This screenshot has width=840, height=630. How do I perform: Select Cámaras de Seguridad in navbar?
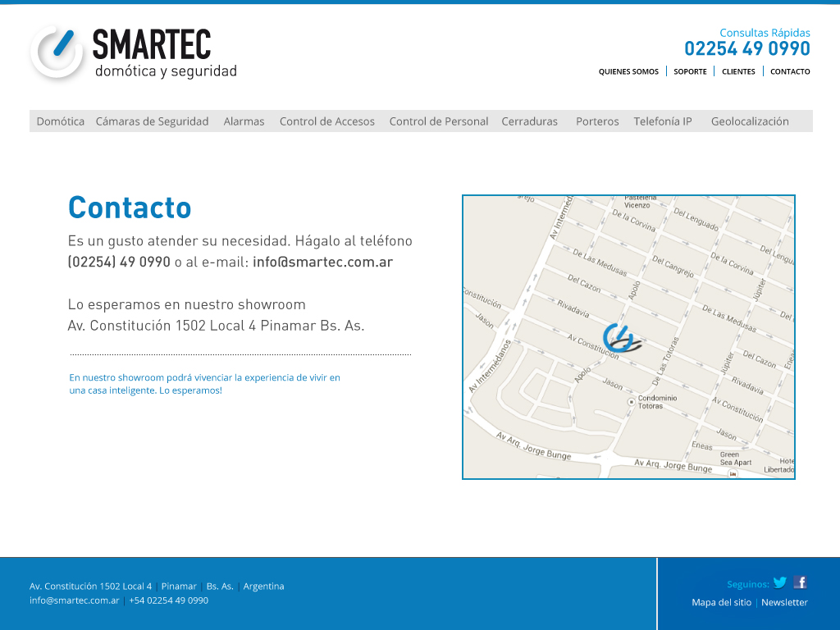coord(152,121)
